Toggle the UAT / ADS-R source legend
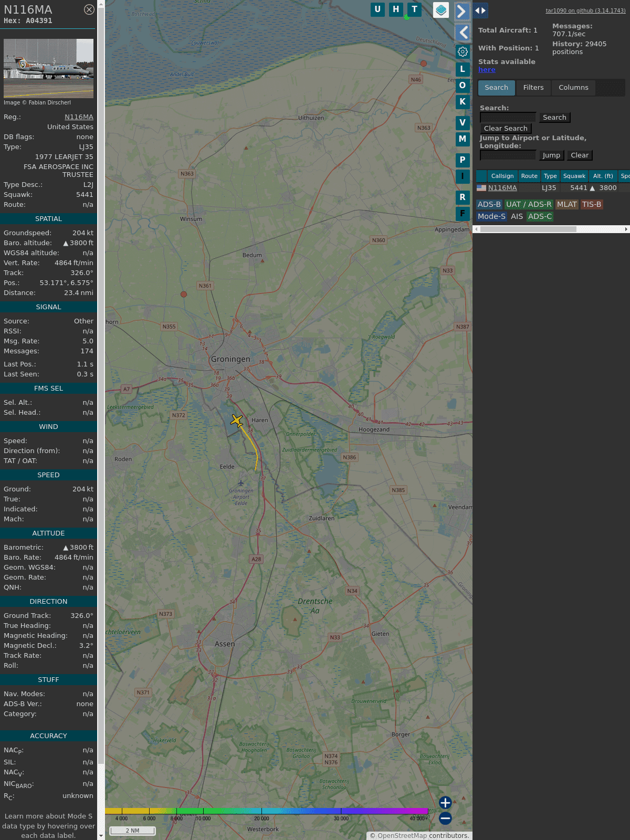This screenshot has height=840, width=630. pyautogui.click(x=529, y=205)
